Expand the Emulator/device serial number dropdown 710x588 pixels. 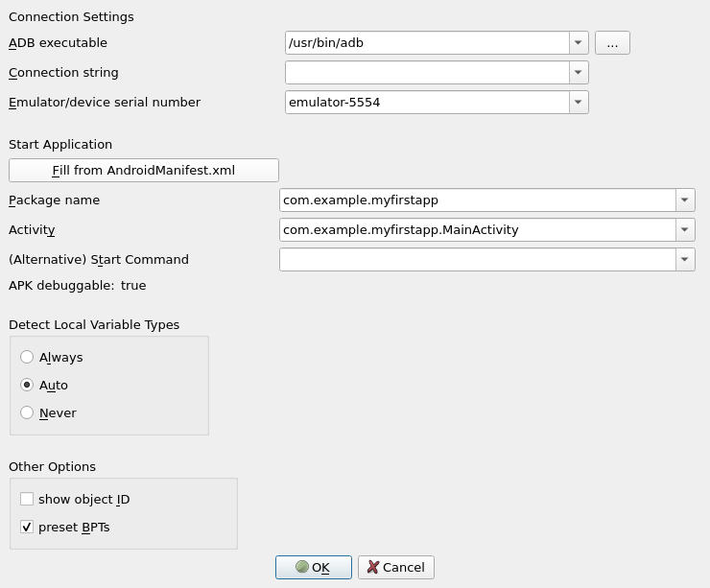point(579,102)
